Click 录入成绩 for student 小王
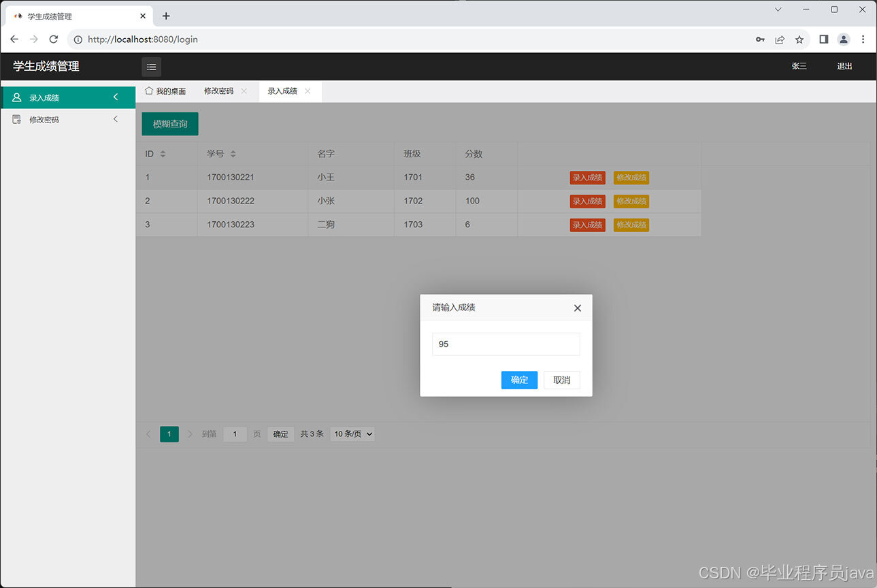Image resolution: width=877 pixels, height=588 pixels. click(x=588, y=178)
